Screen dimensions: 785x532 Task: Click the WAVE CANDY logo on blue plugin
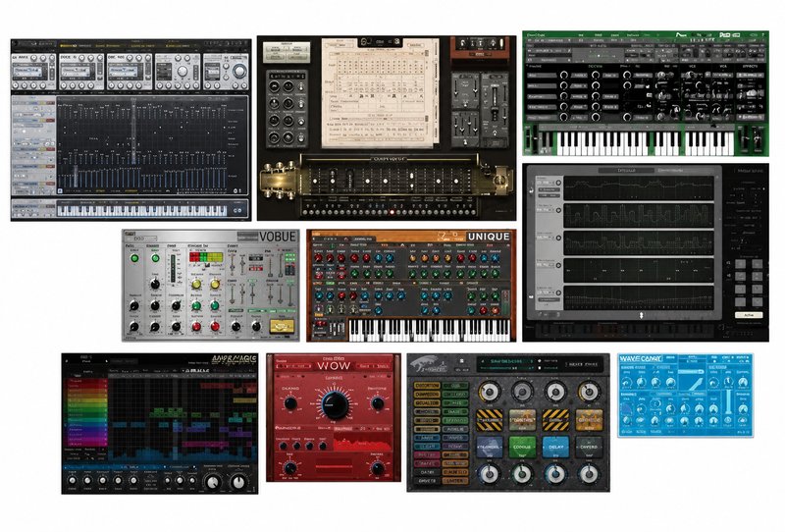(641, 358)
